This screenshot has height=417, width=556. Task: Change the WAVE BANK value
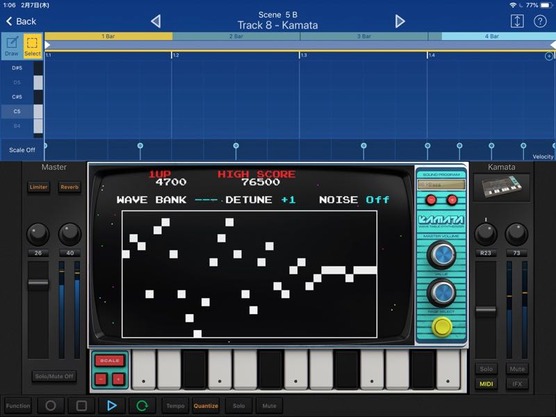[206, 200]
